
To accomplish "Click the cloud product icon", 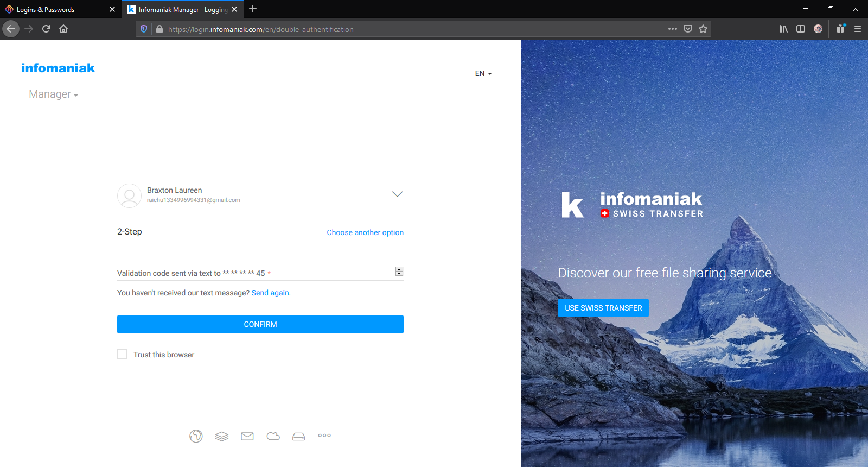I will click(273, 436).
